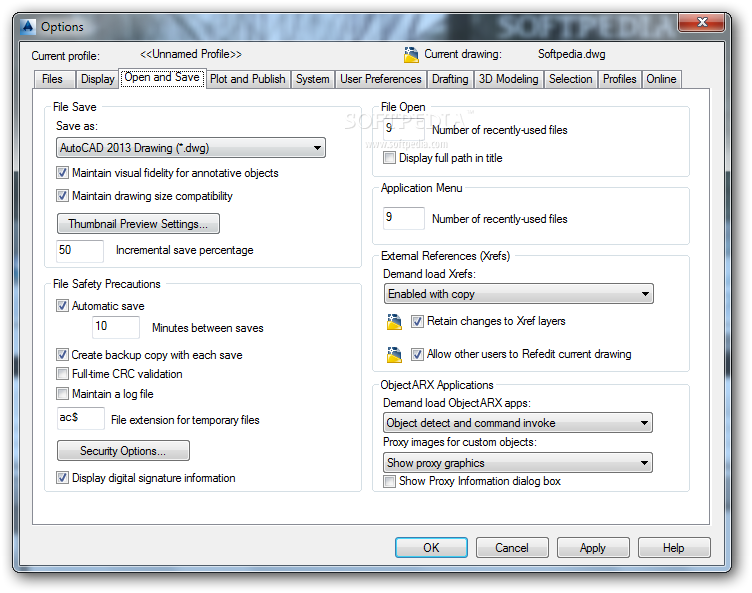Open the Display tab

pyautogui.click(x=97, y=79)
